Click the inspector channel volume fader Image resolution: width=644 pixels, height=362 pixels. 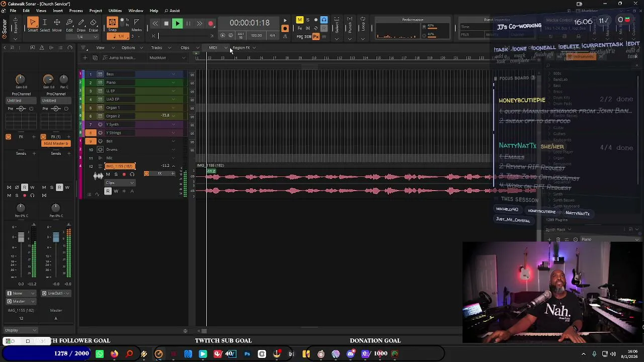(x=21, y=237)
